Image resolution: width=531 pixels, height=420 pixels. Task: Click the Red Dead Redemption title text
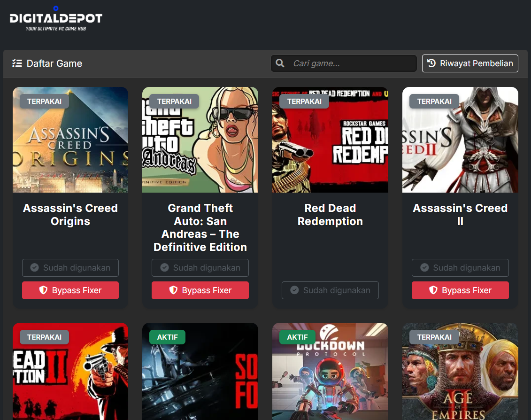330,215
